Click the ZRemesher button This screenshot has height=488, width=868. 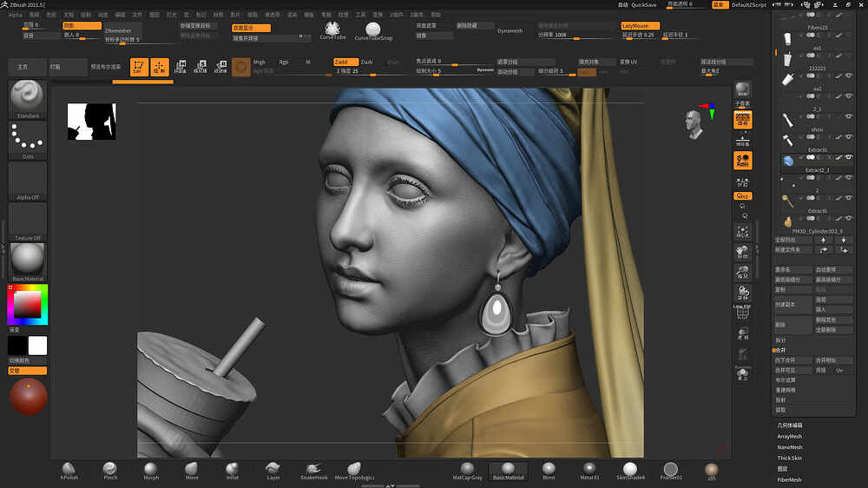123,30
